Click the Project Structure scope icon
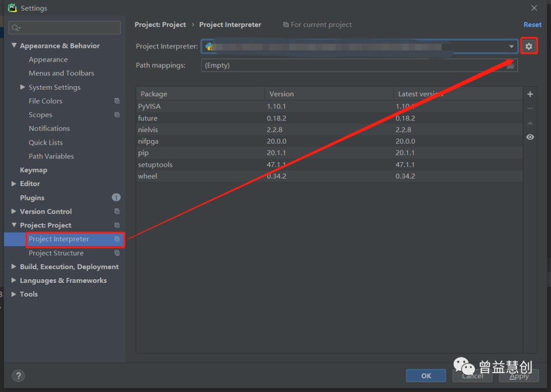This screenshot has height=392, width=551. point(117,253)
